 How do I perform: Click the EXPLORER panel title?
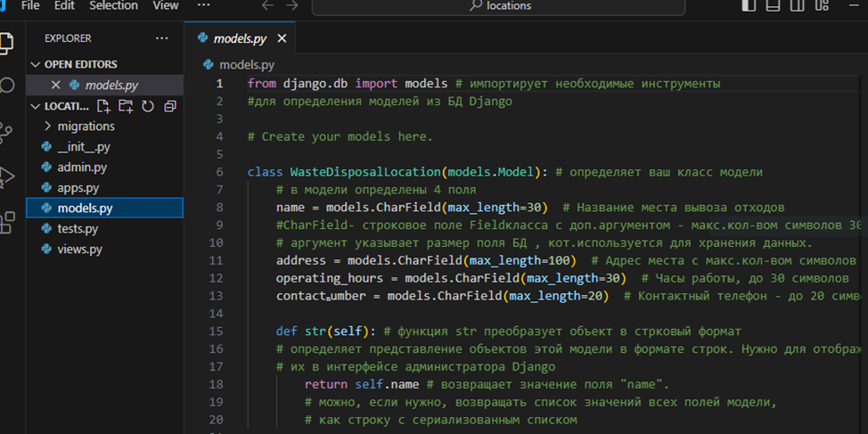[x=68, y=38]
